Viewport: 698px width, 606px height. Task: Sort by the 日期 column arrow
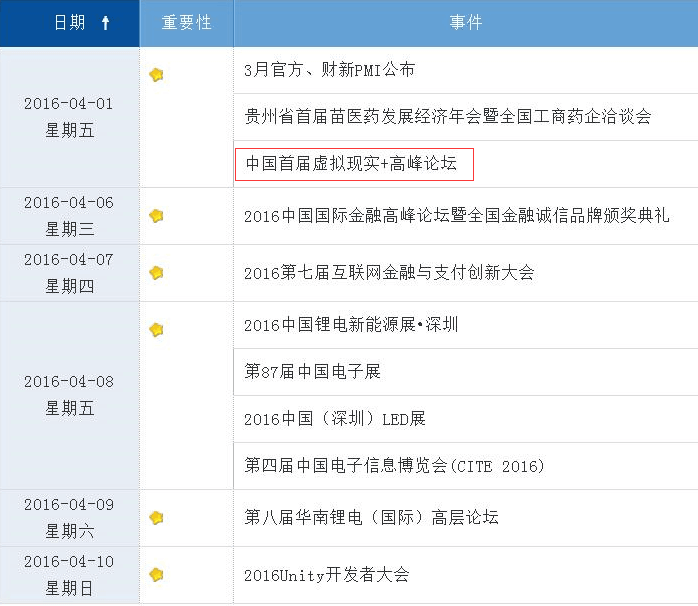tap(106, 23)
